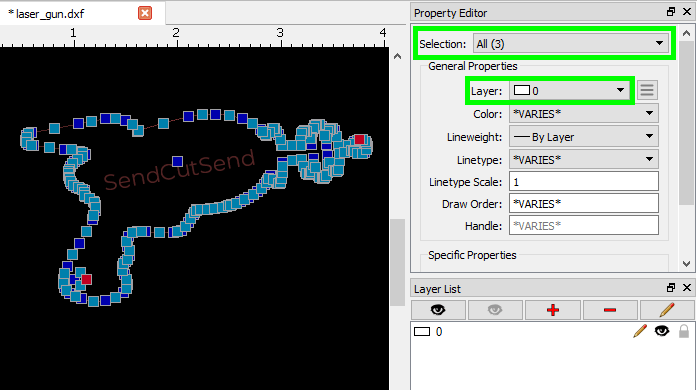697x390 pixels.
Task: Close the Property Editor panel
Action: point(687,12)
